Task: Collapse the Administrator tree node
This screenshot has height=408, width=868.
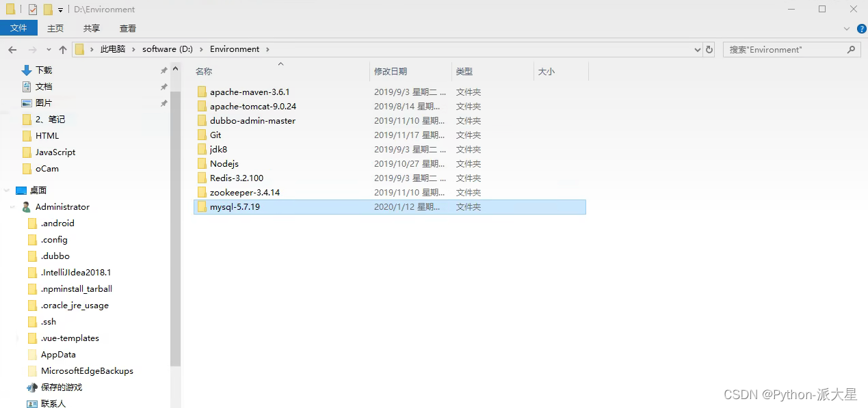Action: click(13, 207)
